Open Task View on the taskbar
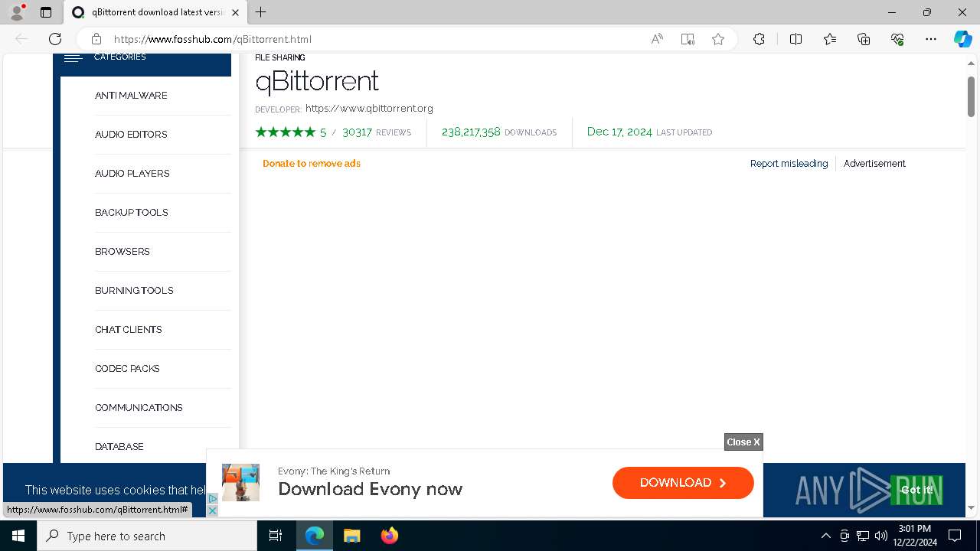 (276, 536)
